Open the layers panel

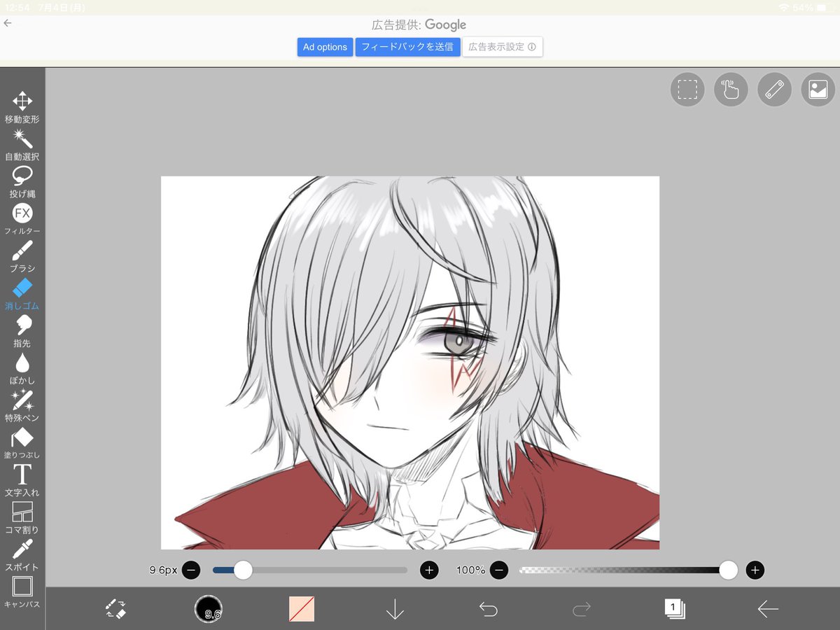[675, 608]
